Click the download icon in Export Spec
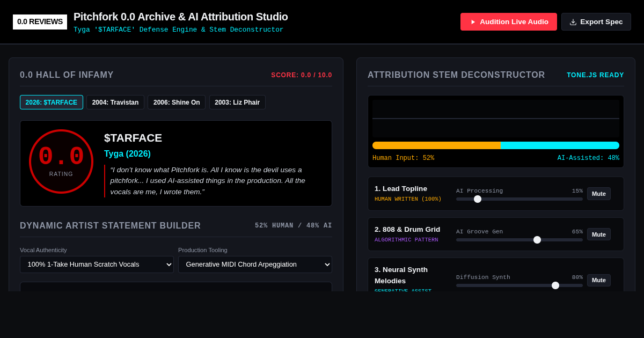 [573, 22]
